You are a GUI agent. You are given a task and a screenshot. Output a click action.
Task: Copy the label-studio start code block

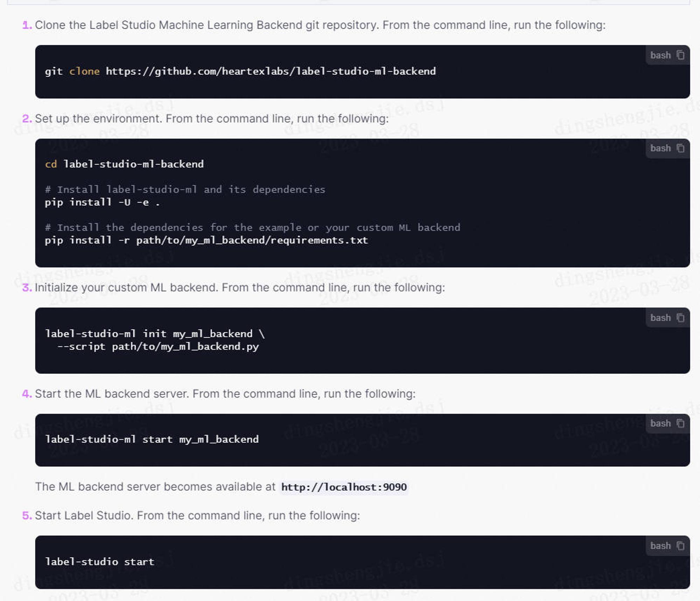click(680, 546)
